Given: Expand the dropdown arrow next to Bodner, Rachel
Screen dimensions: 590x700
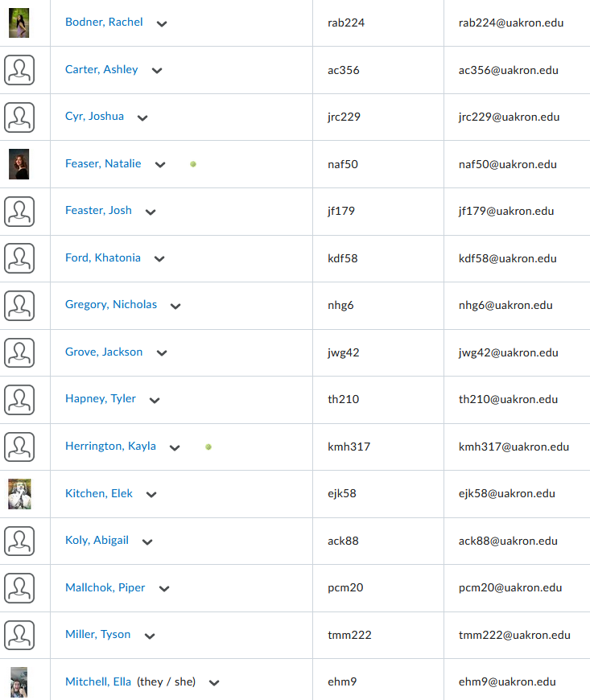Looking at the screenshot, I should pyautogui.click(x=162, y=23).
